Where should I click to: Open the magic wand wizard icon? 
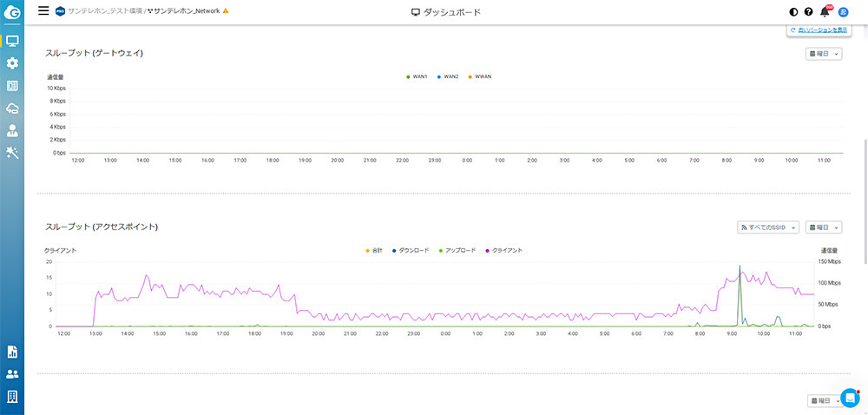[12, 153]
